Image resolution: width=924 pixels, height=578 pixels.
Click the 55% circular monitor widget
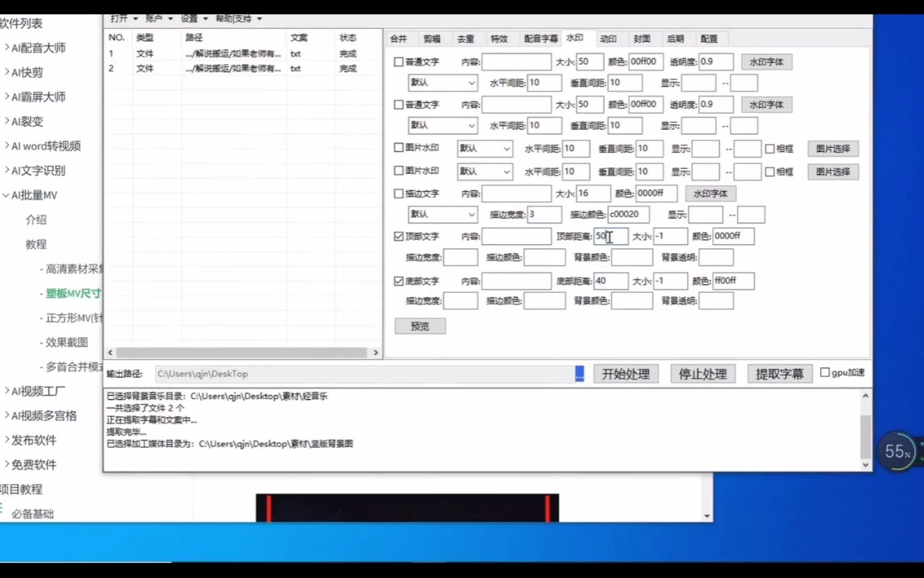tap(897, 451)
